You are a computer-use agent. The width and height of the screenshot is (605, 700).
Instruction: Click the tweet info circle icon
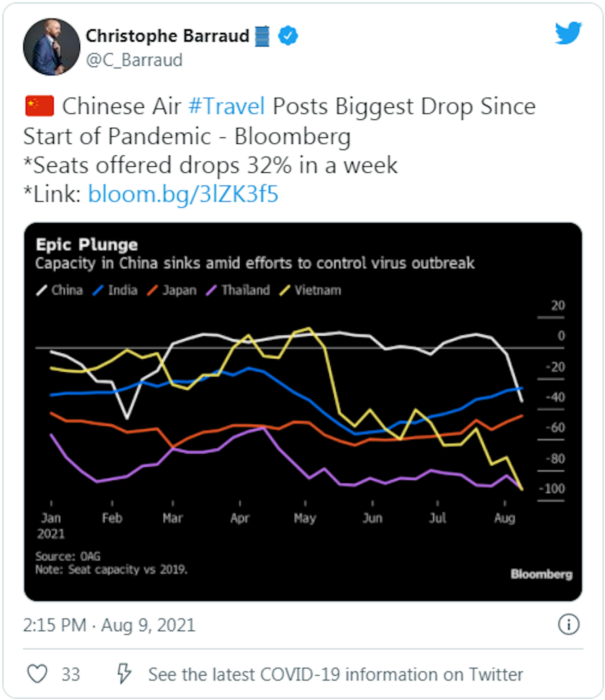568,624
